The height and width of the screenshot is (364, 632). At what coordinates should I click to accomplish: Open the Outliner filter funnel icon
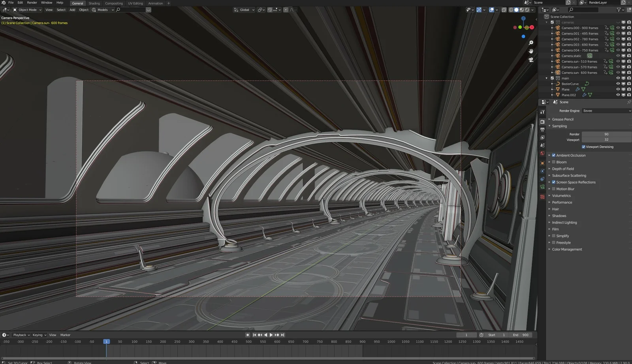coord(619,9)
